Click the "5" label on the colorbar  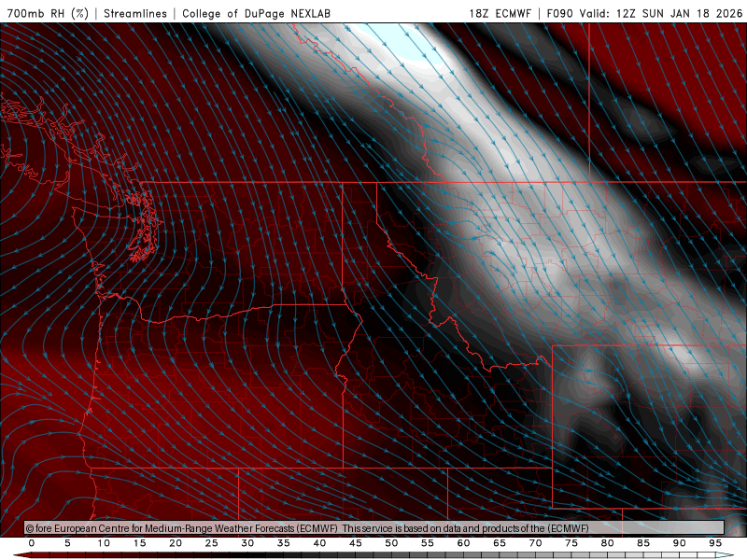click(67, 543)
